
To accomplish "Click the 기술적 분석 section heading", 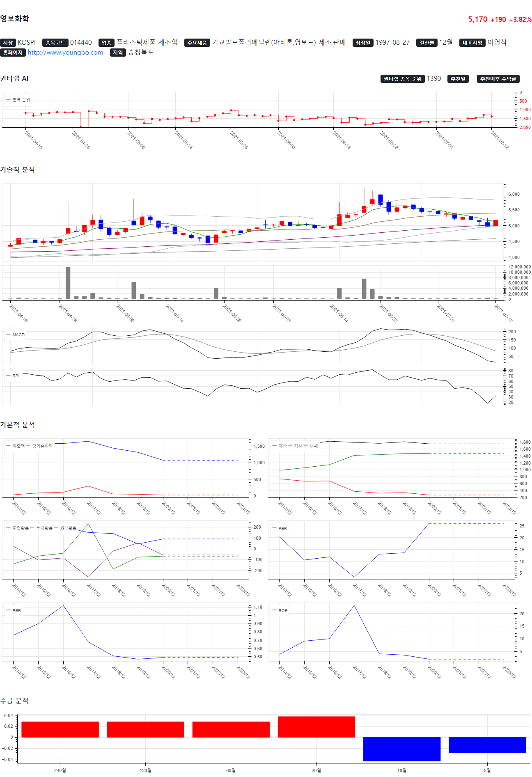I will click(x=18, y=170).
